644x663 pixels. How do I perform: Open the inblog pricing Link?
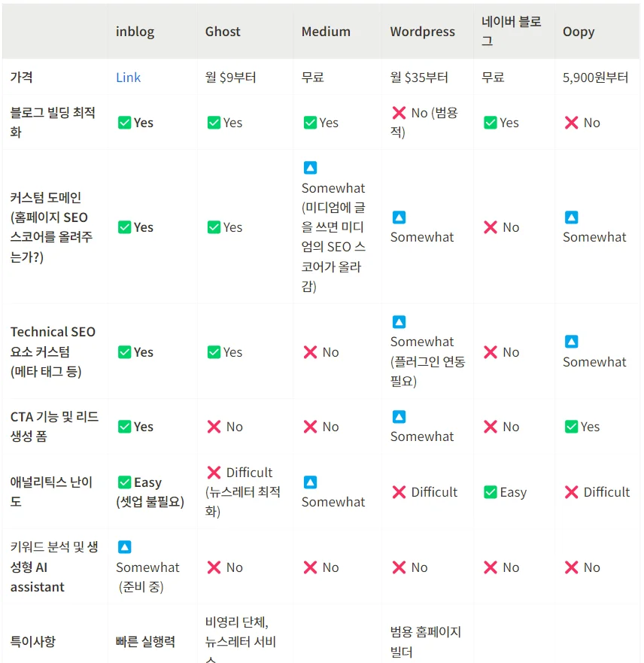point(128,78)
